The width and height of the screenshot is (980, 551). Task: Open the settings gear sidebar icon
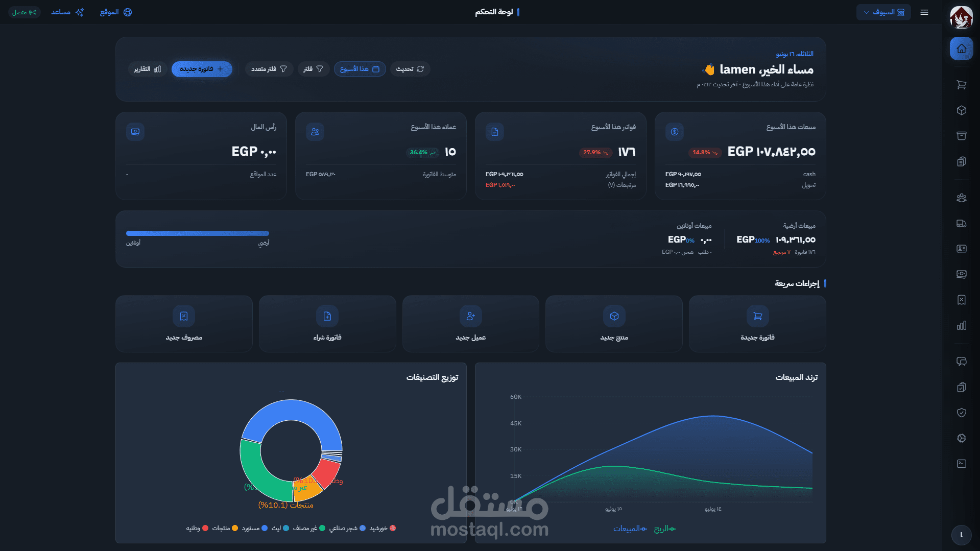(961, 438)
